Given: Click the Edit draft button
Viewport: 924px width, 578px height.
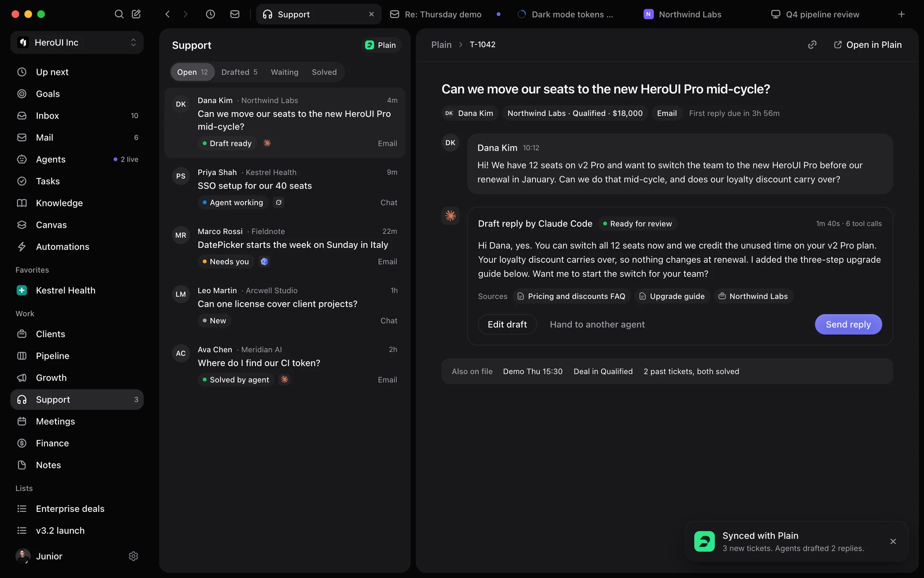Looking at the screenshot, I should coord(507,324).
